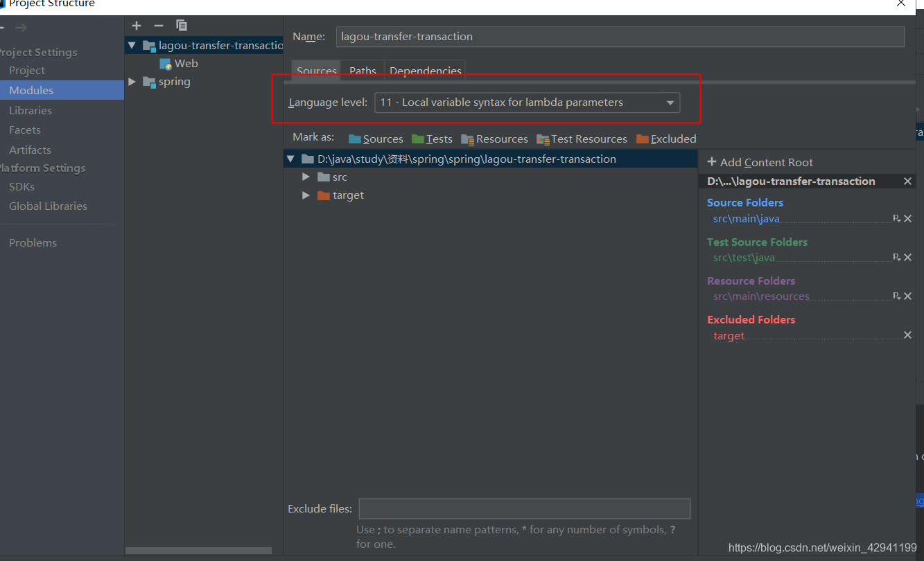Remove src\main\resources resource folder

(908, 296)
